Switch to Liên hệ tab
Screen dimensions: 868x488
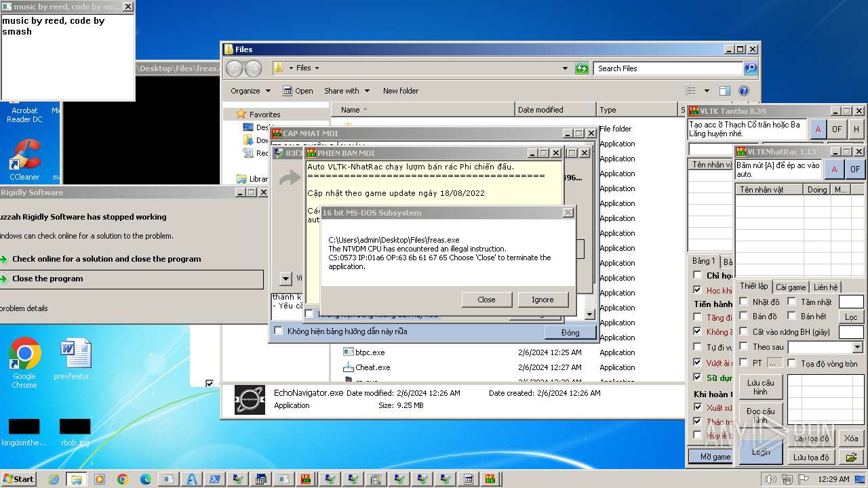click(x=825, y=287)
